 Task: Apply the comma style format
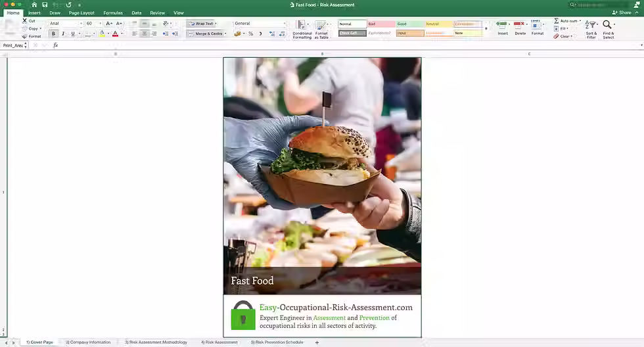(x=260, y=34)
